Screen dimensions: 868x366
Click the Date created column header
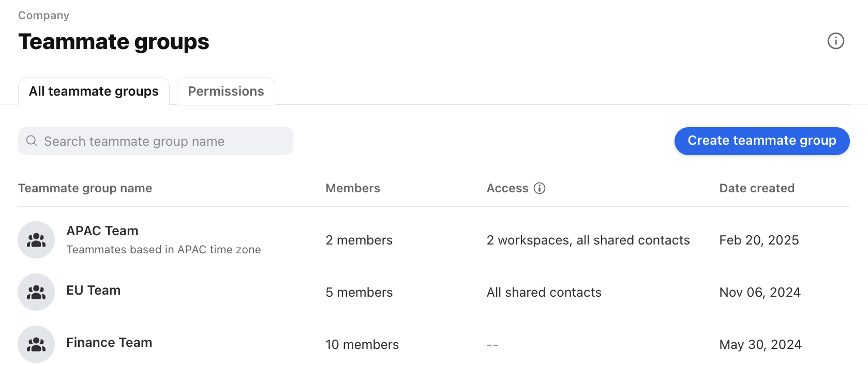click(x=757, y=188)
